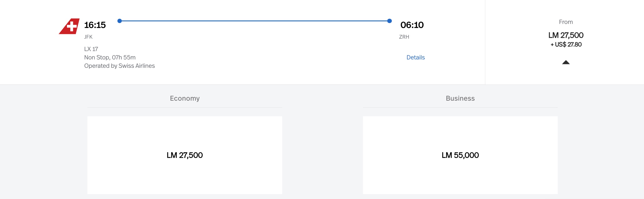Click the From label above the price
Viewport: 644px width, 199px height.
pyautogui.click(x=566, y=22)
